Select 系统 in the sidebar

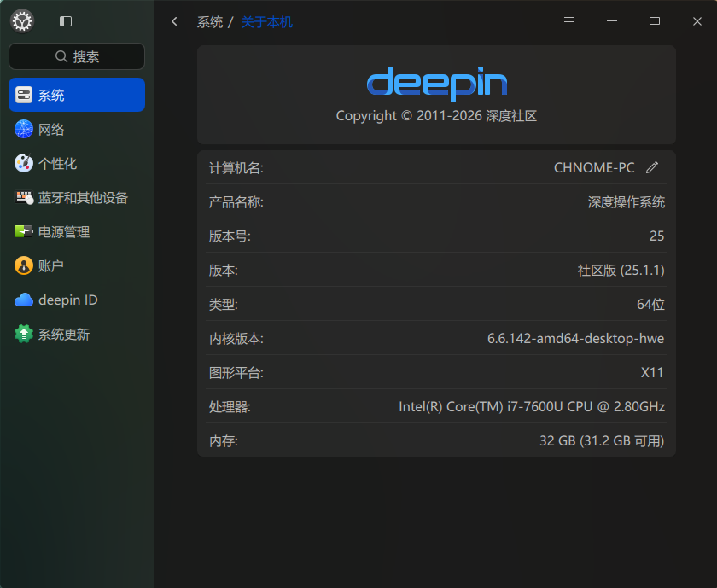click(77, 95)
